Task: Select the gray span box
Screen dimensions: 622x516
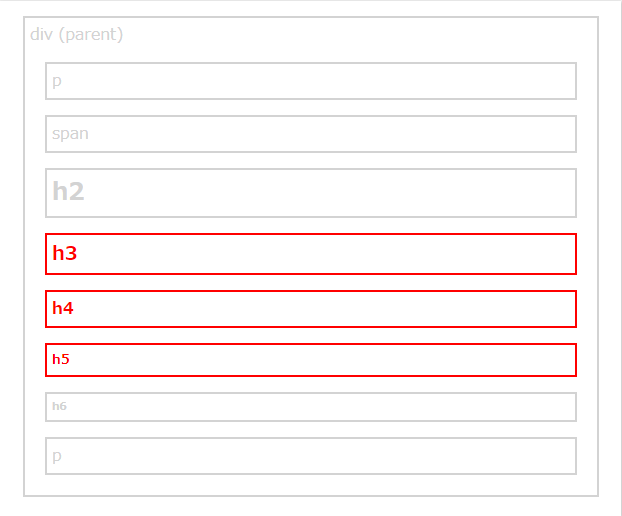Action: [x=310, y=134]
